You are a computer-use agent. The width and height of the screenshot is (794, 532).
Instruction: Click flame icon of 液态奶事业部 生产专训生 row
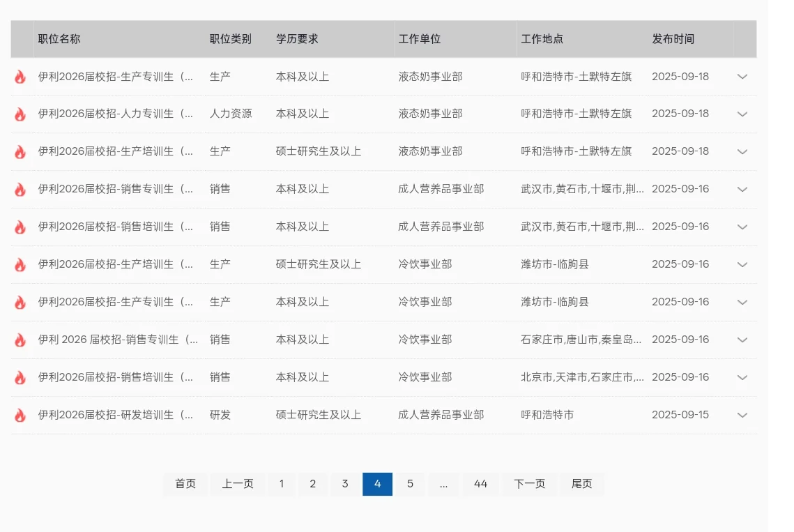point(20,77)
